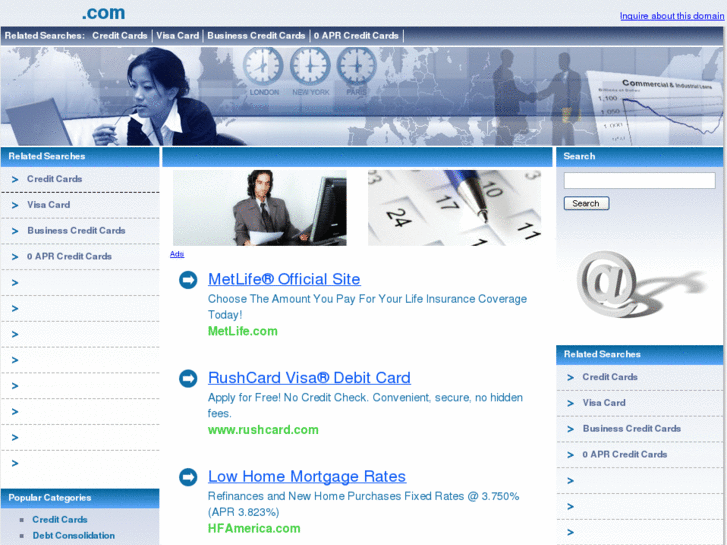Open Business Credit Cards in top Related Searches bar
The image size is (727, 545).
pyautogui.click(x=256, y=36)
